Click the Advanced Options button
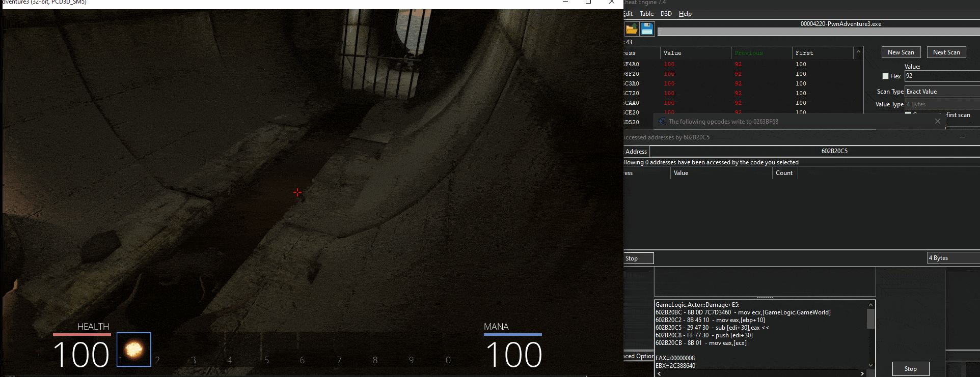 (x=639, y=356)
